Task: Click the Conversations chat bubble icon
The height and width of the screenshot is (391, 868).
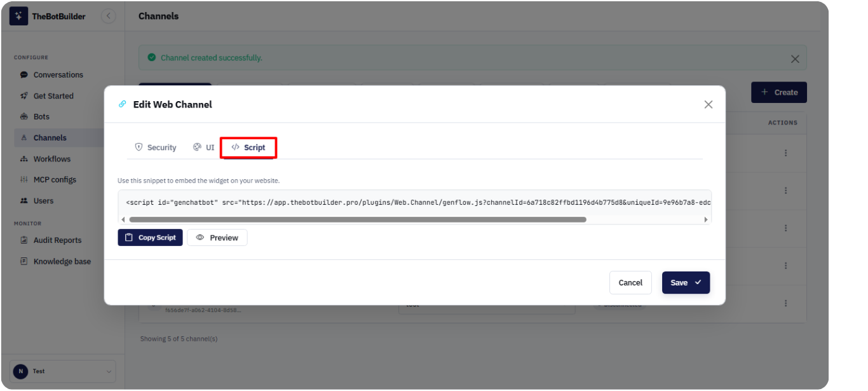Action: [x=24, y=75]
